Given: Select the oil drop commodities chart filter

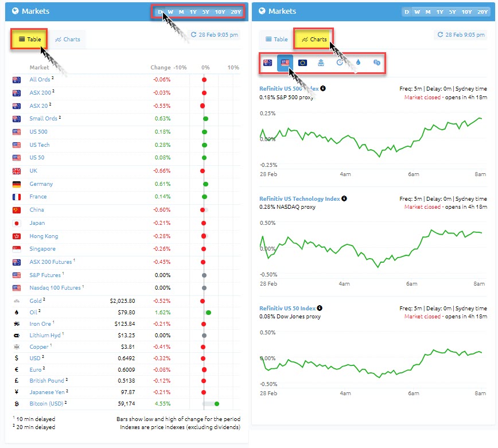Looking at the screenshot, I should coord(358,63).
